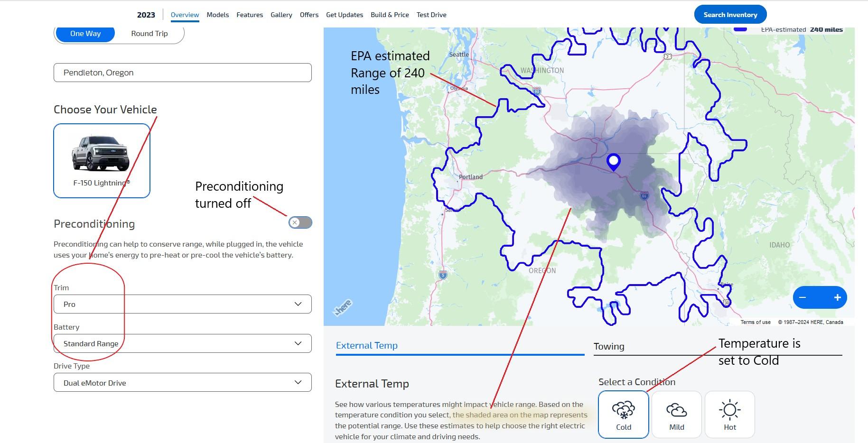868x443 pixels.
Task: Click the Pendleton, Oregon location field
Action: [x=183, y=73]
